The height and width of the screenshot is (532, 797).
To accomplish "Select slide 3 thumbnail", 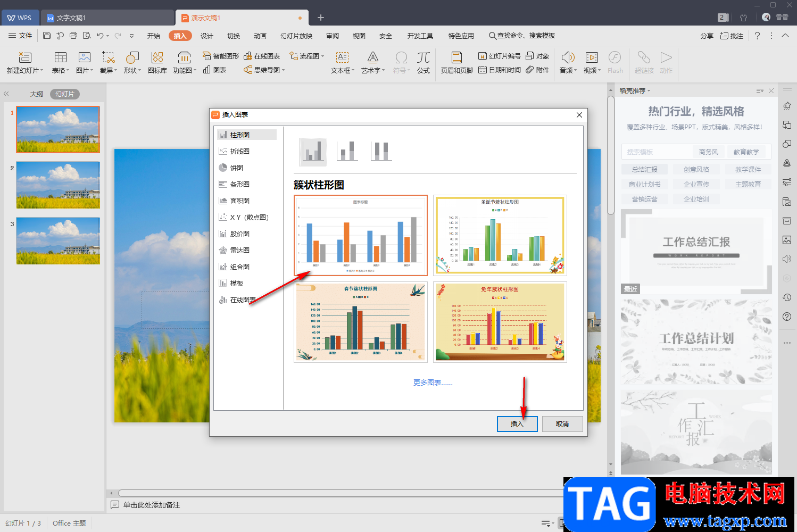I will click(58, 240).
